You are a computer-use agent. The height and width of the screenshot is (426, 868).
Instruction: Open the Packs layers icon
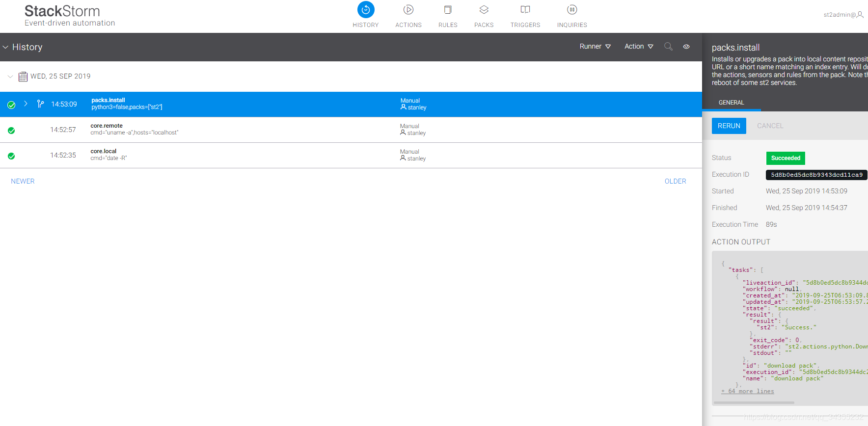[484, 10]
